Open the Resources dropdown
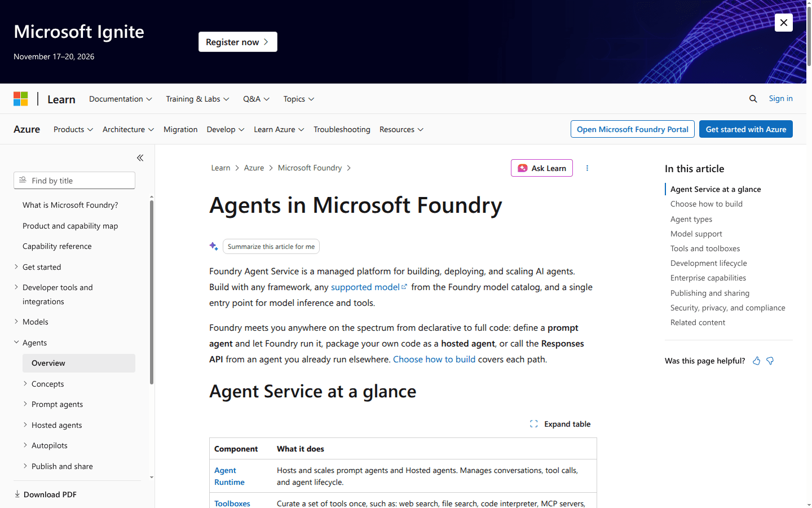Screen dimensions: 812x508 [x=401, y=129]
